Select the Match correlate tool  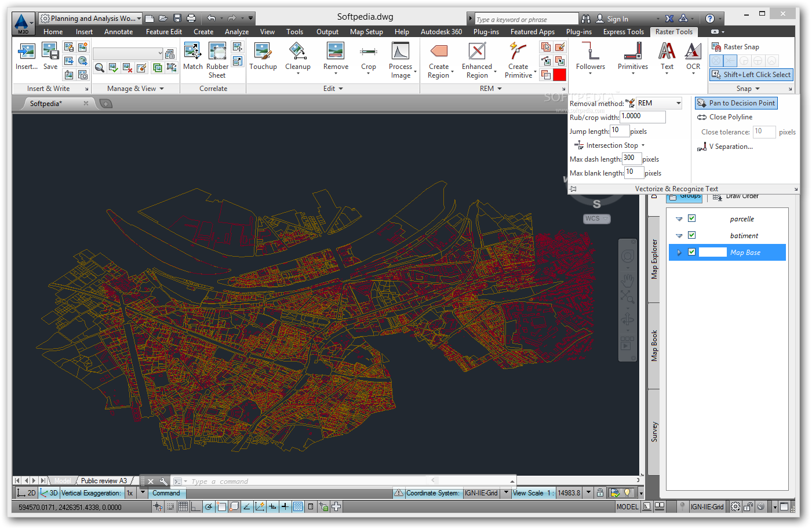[192, 52]
